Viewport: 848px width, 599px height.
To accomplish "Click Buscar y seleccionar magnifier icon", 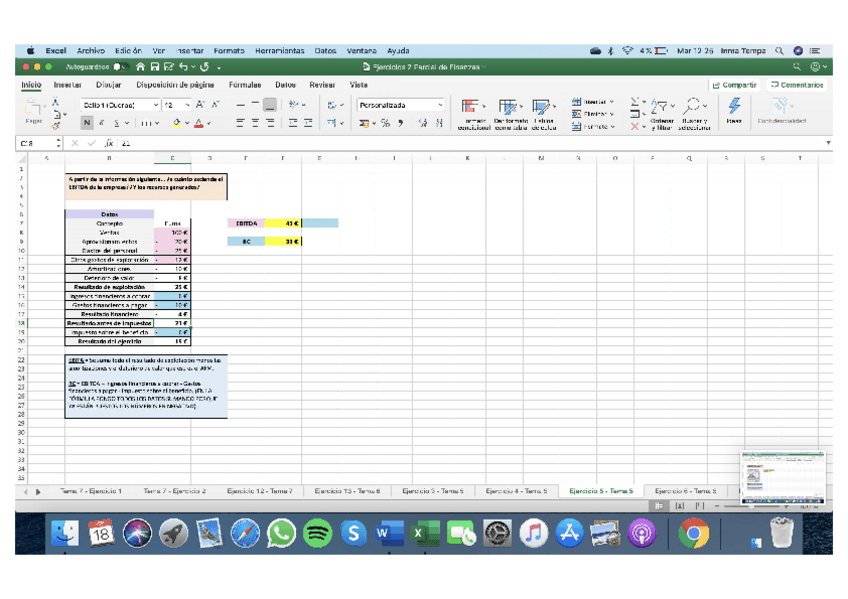I will [x=691, y=106].
